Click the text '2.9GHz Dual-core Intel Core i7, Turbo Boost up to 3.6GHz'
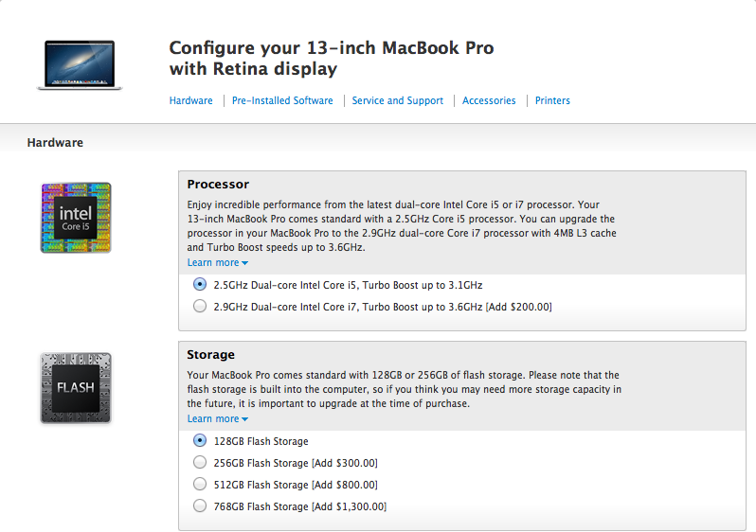 [x=348, y=307]
